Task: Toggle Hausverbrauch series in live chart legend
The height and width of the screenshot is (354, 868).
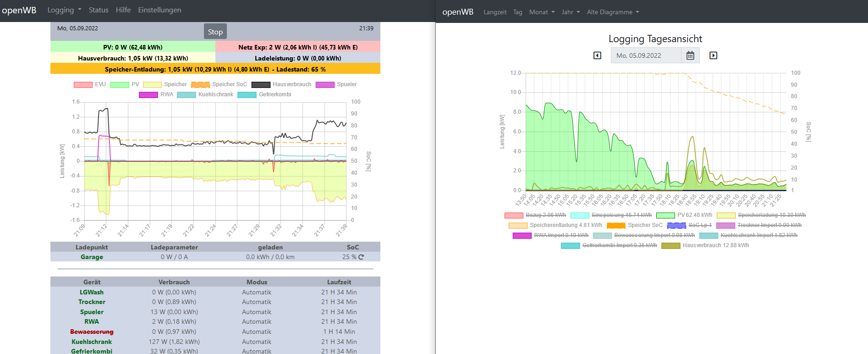Action: (261, 85)
